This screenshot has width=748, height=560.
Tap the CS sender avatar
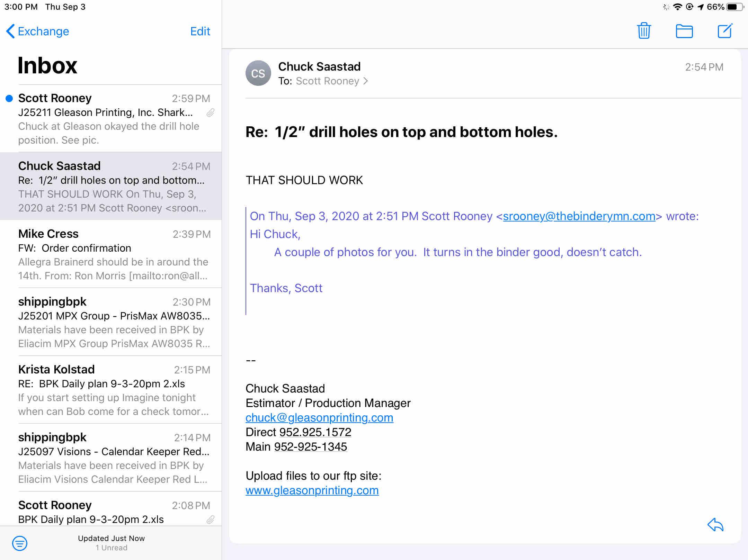coord(258,73)
